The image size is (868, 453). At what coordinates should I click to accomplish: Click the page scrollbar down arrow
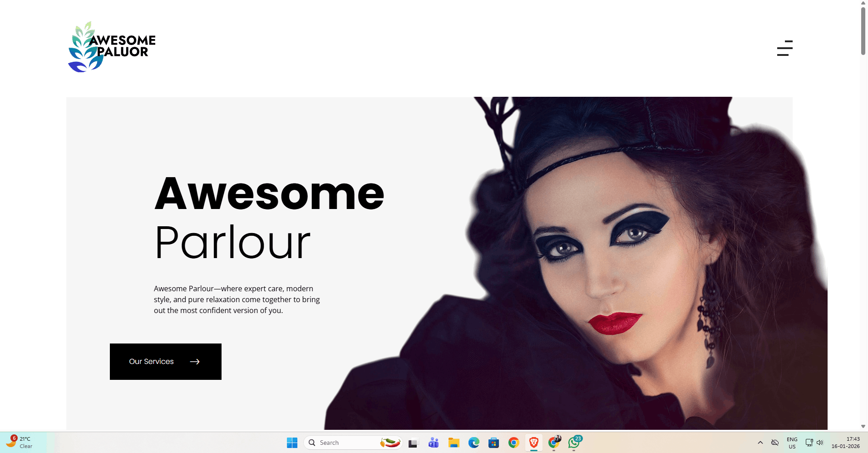coord(863,426)
